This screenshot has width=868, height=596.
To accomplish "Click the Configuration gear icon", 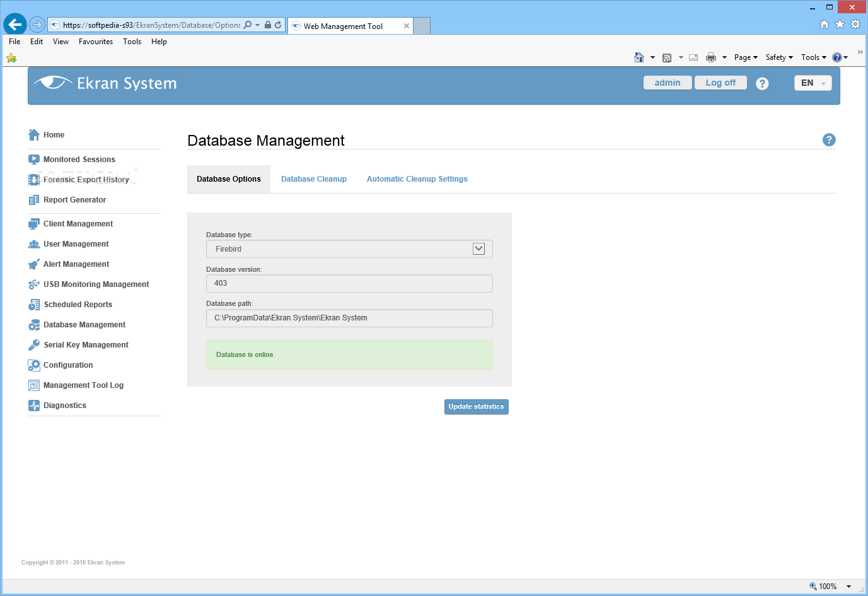I will pos(34,365).
